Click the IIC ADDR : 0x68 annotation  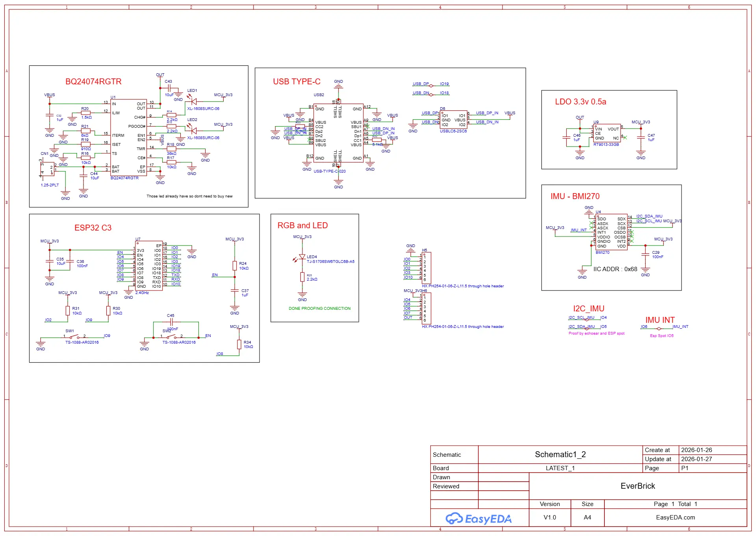(x=615, y=269)
